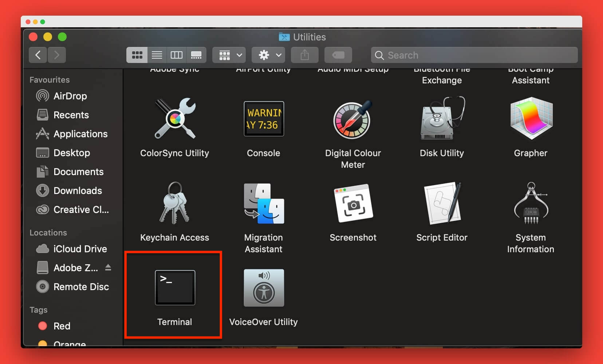Open the Screenshot app icon

353,203
